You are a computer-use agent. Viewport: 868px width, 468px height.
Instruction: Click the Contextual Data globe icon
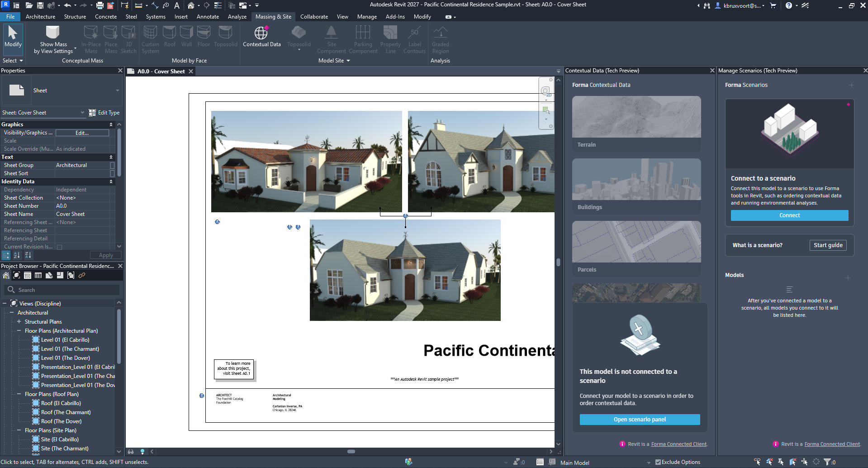261,33
